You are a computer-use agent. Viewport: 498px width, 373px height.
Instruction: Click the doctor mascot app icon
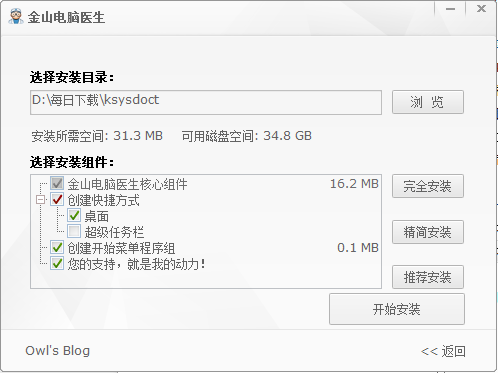[x=16, y=17]
